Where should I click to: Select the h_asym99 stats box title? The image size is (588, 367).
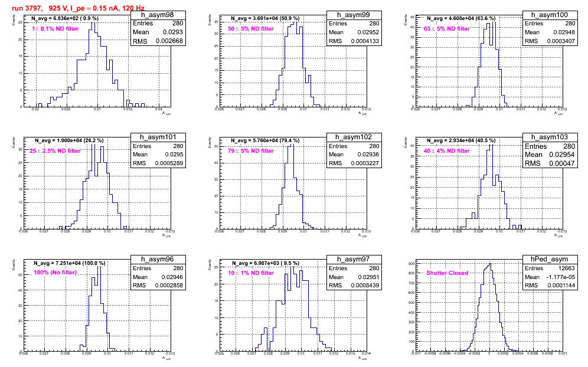(354, 15)
